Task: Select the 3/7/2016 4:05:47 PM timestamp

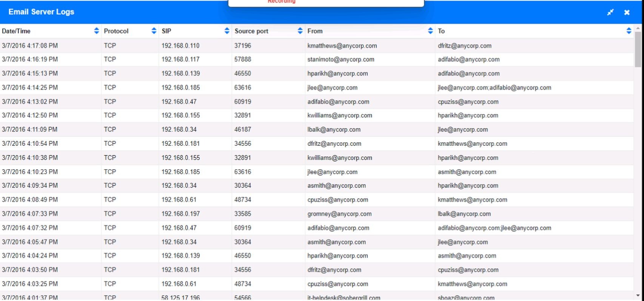Action: point(30,242)
